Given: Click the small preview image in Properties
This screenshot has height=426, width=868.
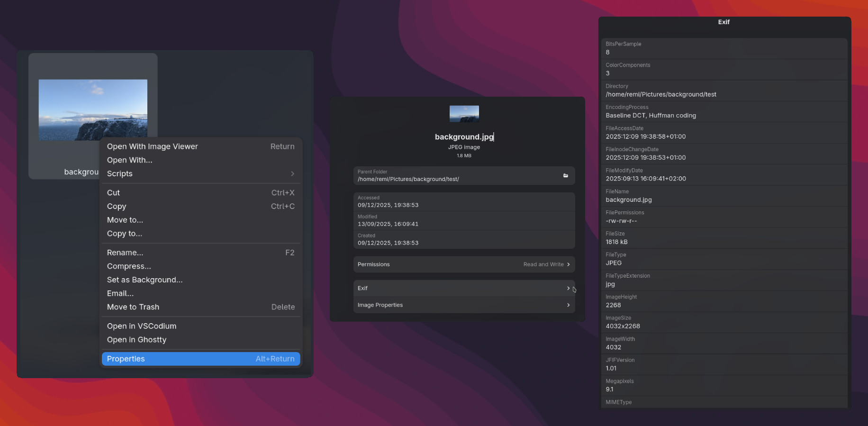Looking at the screenshot, I should (x=464, y=114).
